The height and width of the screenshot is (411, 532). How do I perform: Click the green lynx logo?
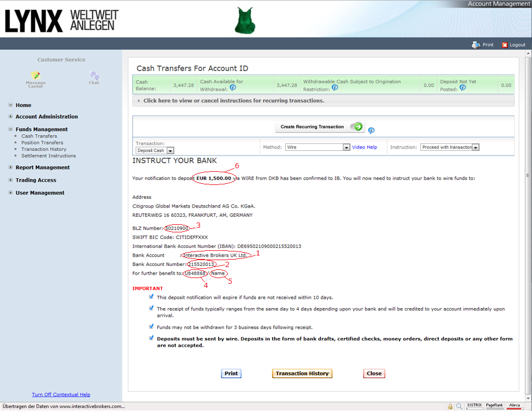(x=245, y=21)
